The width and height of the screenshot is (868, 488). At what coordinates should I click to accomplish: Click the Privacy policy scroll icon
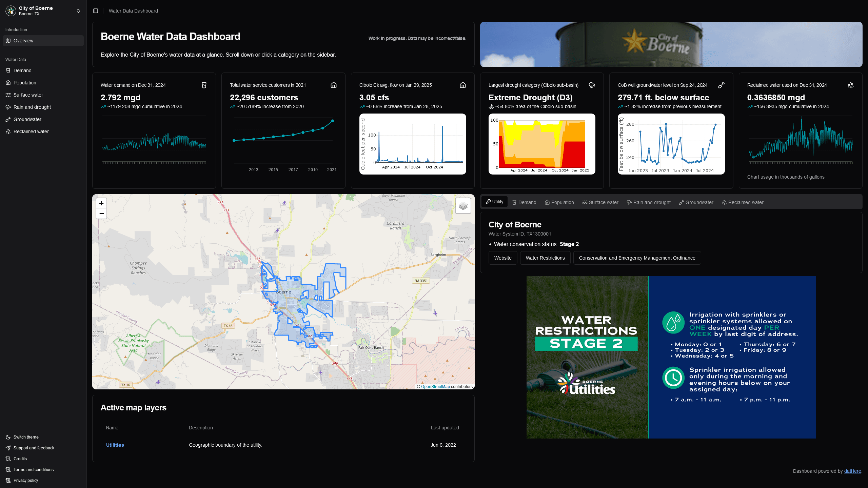[8, 481]
